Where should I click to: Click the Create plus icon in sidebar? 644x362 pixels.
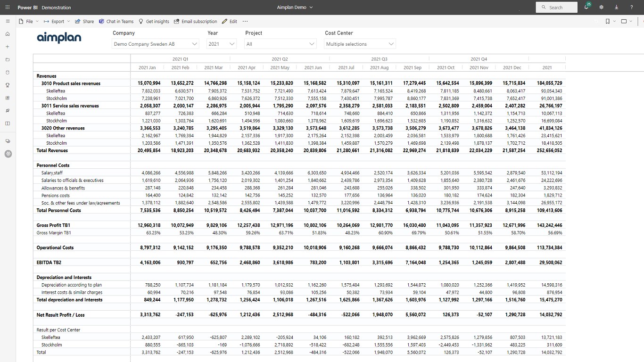pos(8,47)
